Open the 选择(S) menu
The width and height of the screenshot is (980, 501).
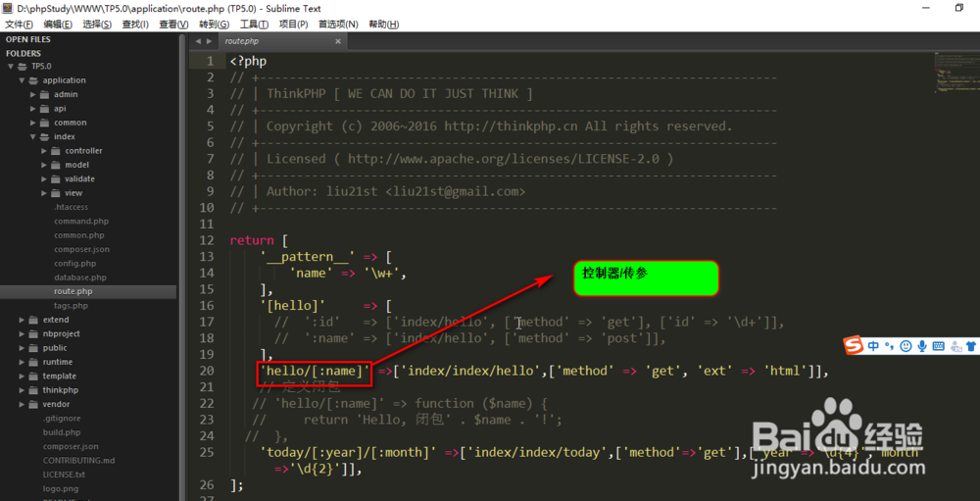click(97, 25)
